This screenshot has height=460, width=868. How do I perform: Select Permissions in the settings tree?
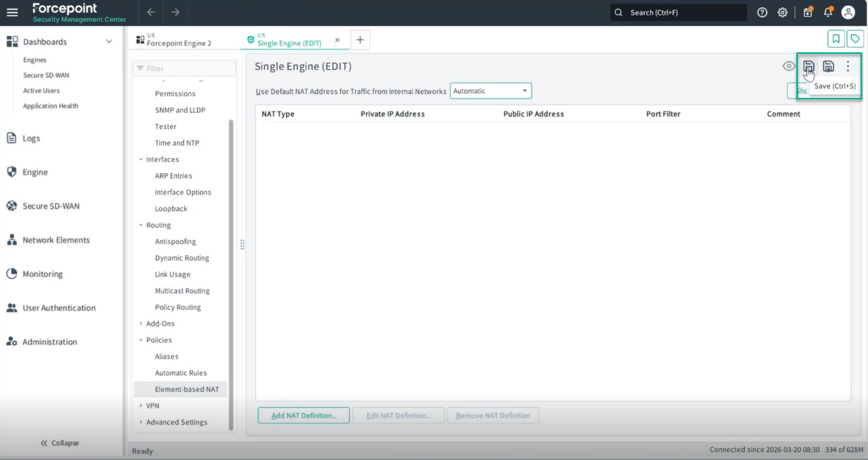[175, 94]
